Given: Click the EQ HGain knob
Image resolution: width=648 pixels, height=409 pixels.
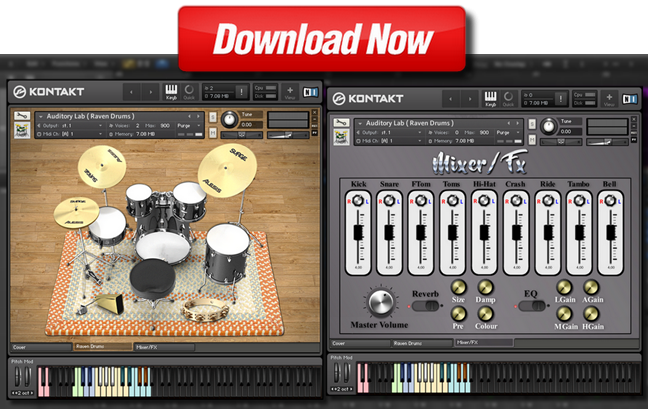Looking at the screenshot, I should 591,314.
